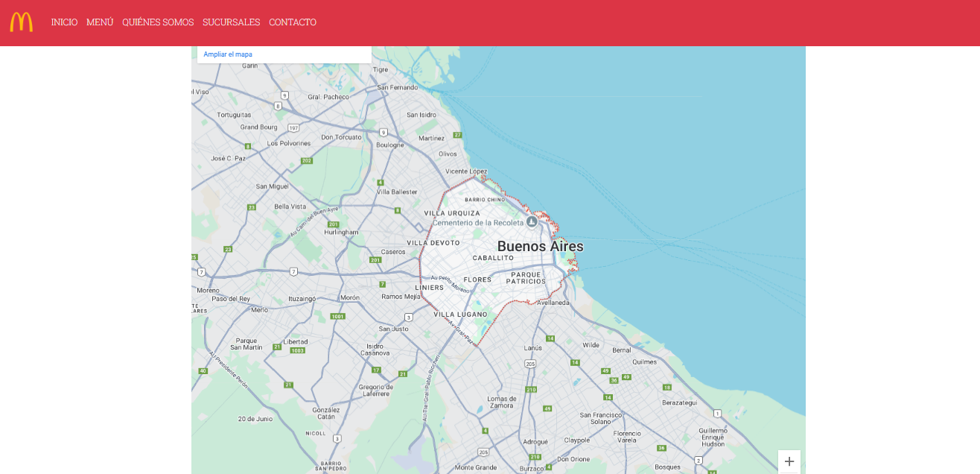Open the QUIÉNES SOMOS section
This screenshot has height=474, width=980.
158,22
